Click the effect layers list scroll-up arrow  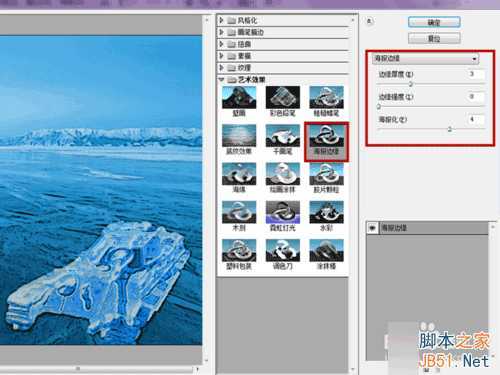point(492,227)
